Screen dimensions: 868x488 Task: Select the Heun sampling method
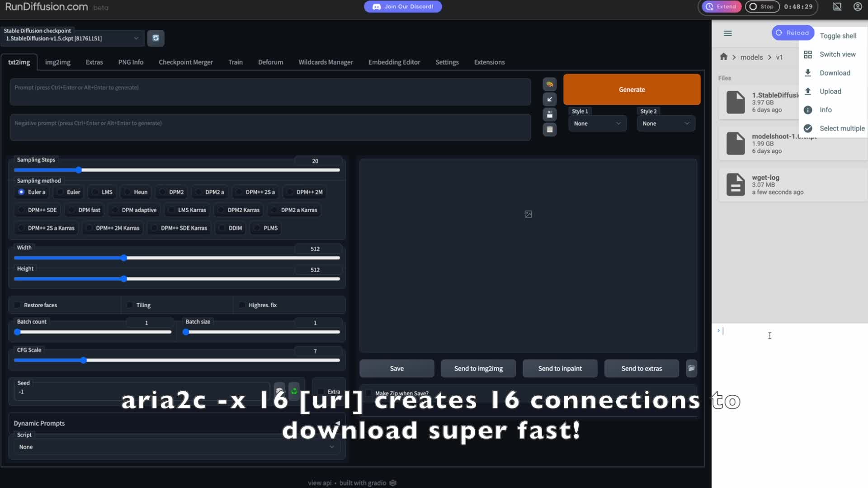[136, 192]
